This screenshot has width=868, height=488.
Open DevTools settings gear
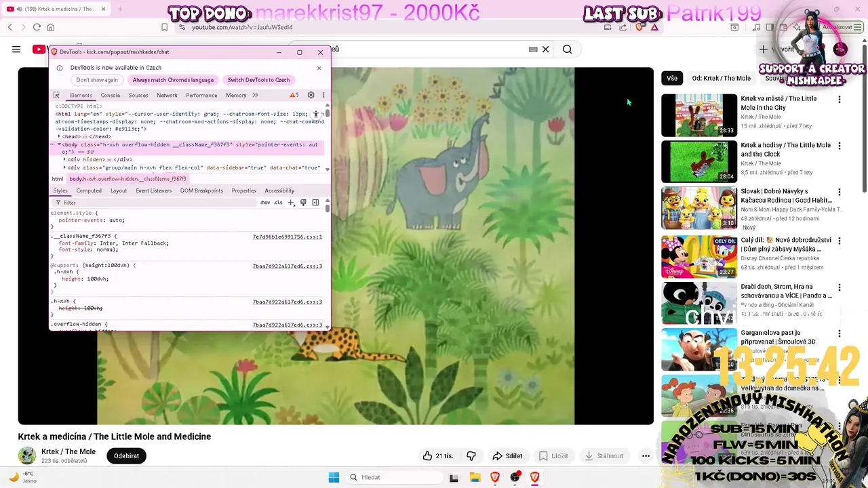point(311,95)
